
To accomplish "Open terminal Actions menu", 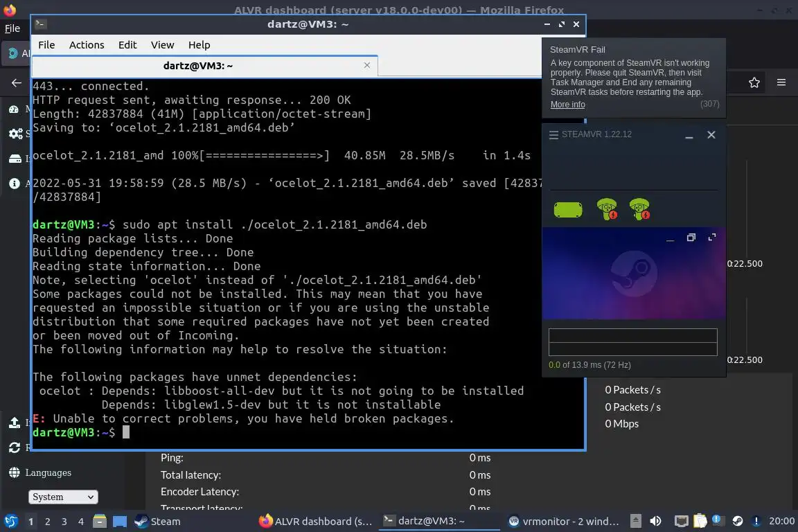I will pyautogui.click(x=87, y=45).
